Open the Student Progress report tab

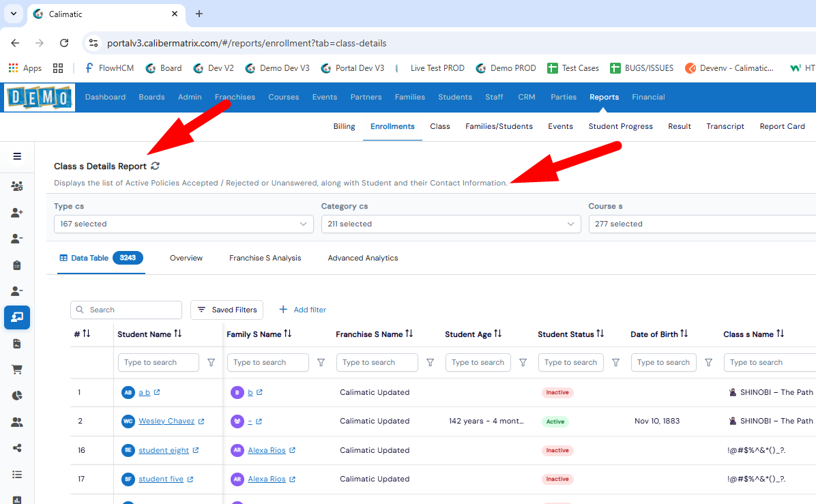tap(620, 126)
